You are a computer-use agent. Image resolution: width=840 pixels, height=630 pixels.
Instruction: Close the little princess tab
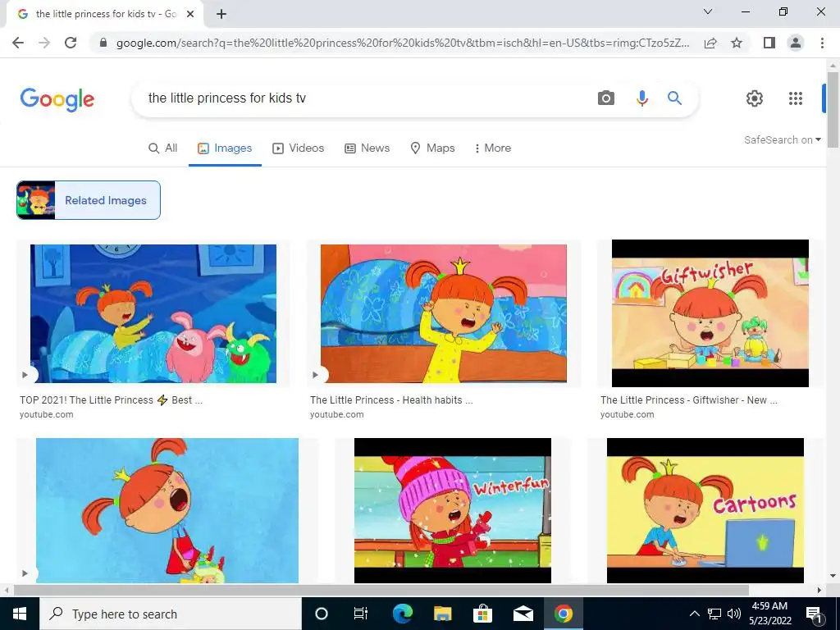tap(189, 14)
